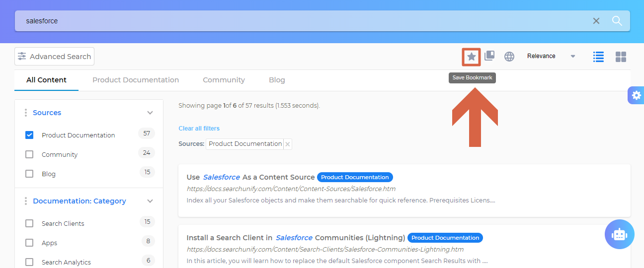
Task: Open the Relevance sort dropdown
Action: pyautogui.click(x=551, y=56)
